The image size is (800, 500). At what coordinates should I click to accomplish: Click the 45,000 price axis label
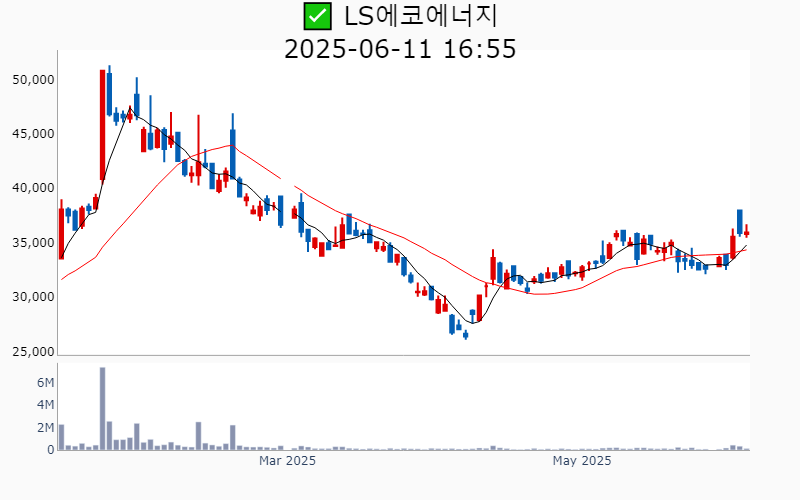[33, 134]
